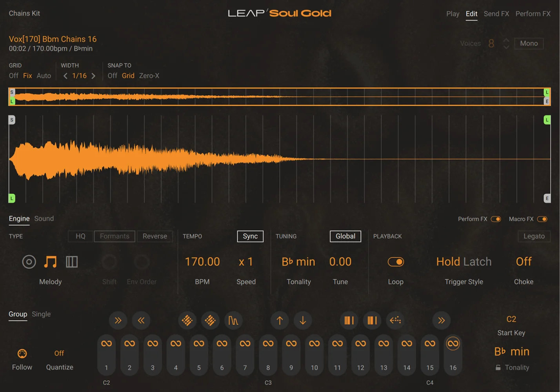The height and width of the screenshot is (392, 560).
Task: Toggle Perform FX on or off
Action: pyautogui.click(x=496, y=219)
